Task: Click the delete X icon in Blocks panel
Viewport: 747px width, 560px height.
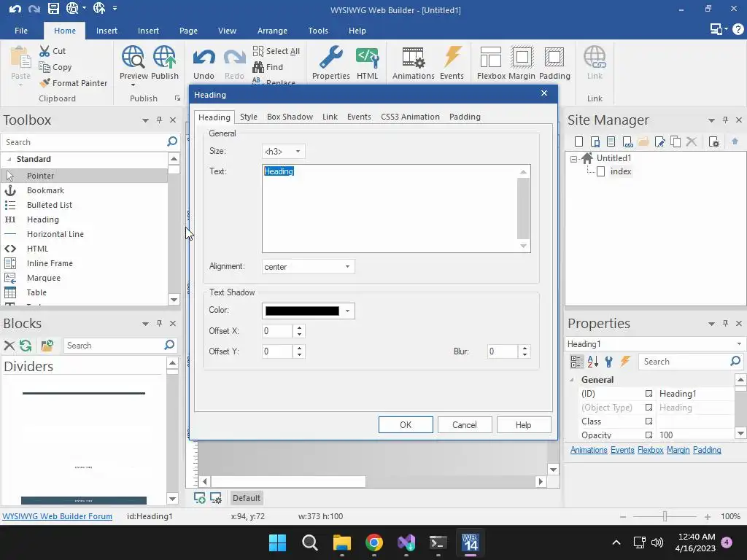Action: 9,345
